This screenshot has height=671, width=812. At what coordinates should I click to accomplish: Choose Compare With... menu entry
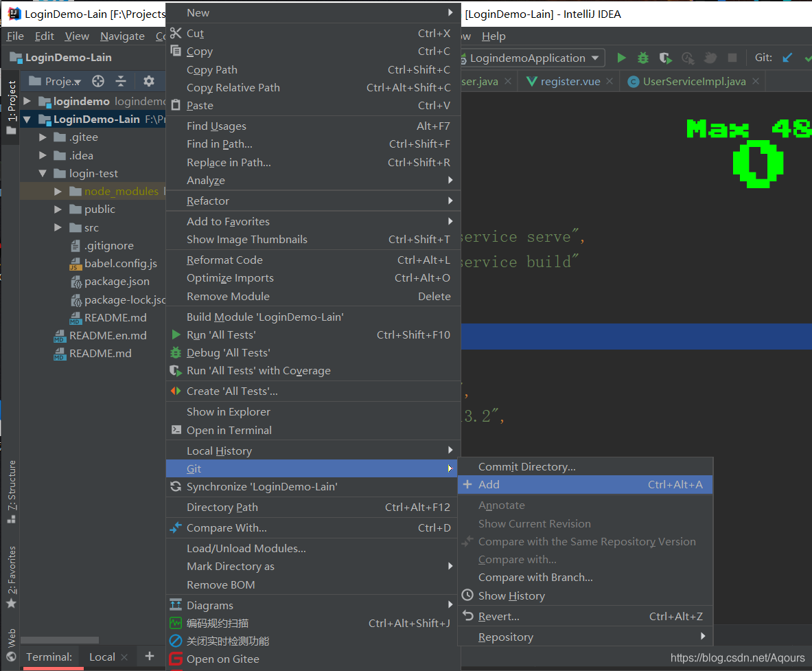312,527
